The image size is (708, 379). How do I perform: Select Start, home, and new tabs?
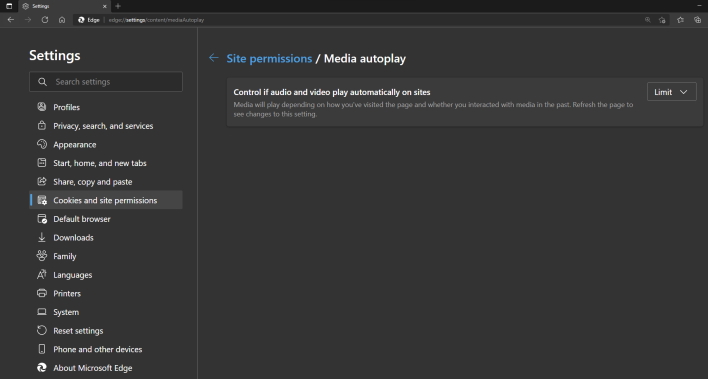tap(106, 163)
